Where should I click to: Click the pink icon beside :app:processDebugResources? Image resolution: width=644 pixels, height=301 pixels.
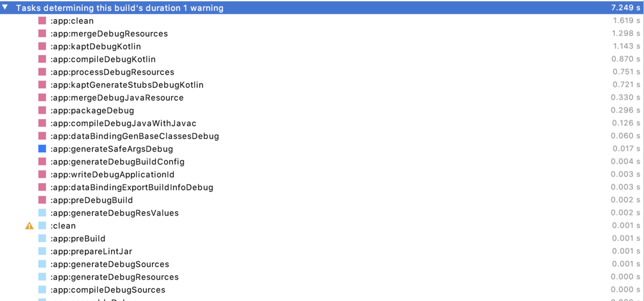(x=42, y=72)
